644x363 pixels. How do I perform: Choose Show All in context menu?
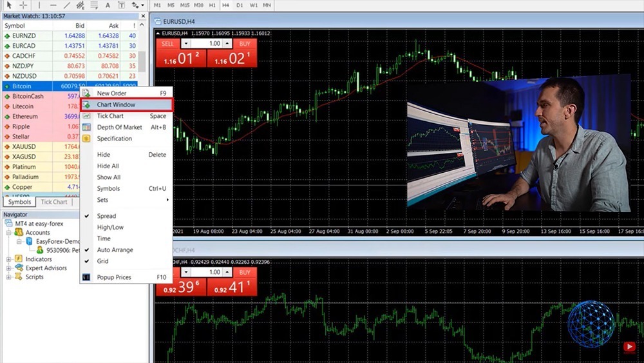126,177
